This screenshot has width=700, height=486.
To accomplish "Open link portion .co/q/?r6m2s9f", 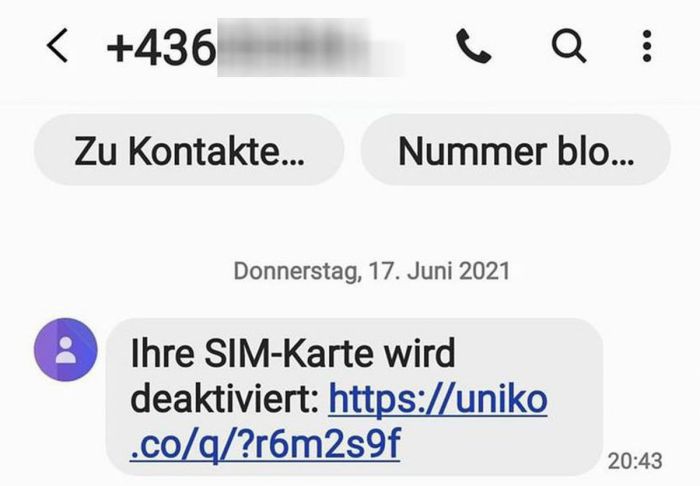I will (x=265, y=444).
